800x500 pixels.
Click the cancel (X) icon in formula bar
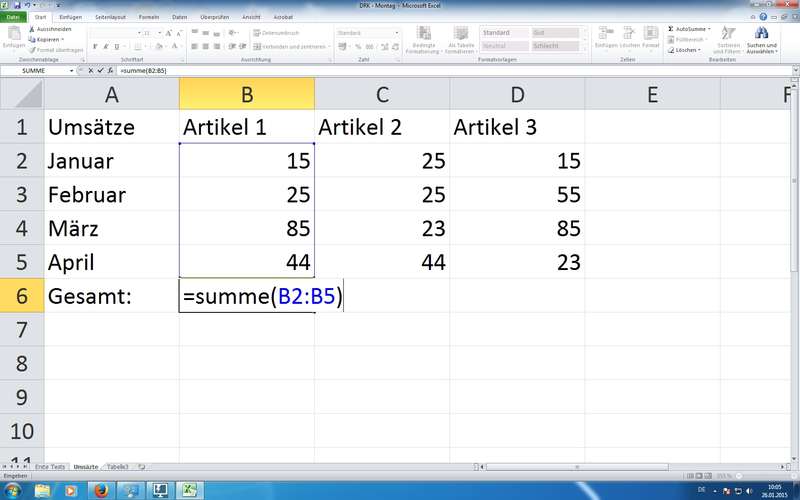point(93,71)
